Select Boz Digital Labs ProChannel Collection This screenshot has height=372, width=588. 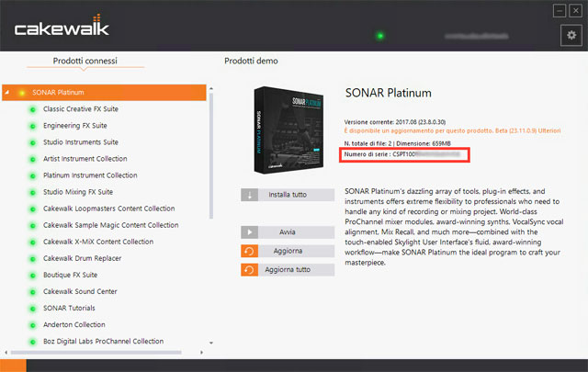(103, 342)
